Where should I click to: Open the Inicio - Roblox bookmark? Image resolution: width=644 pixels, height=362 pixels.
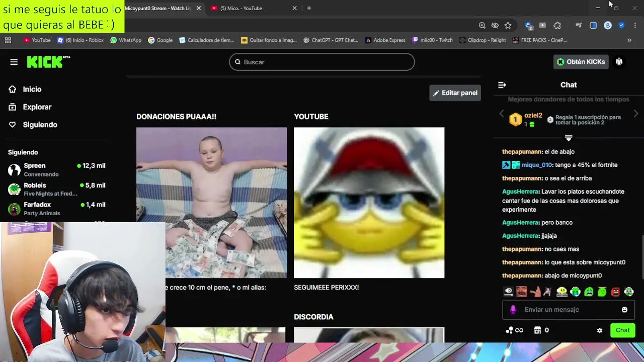(80, 40)
